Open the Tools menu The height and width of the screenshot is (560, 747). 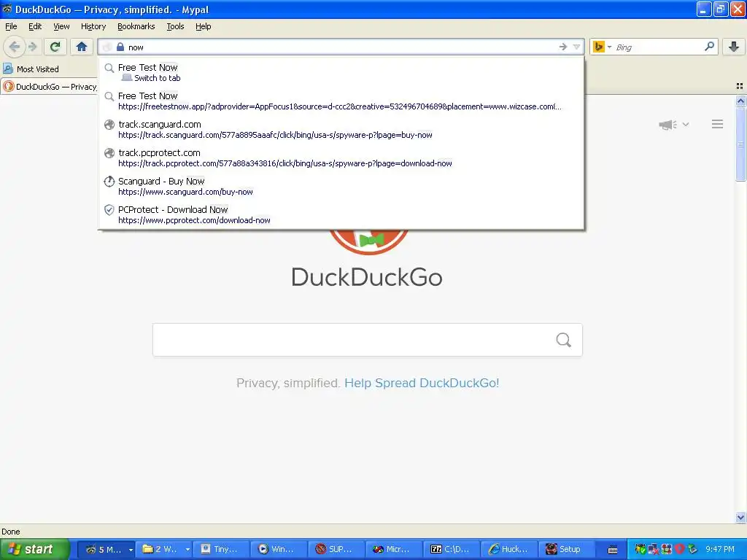[175, 26]
